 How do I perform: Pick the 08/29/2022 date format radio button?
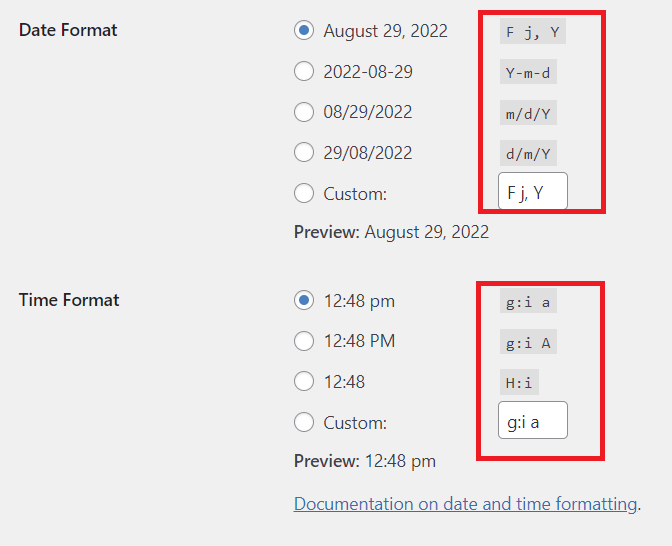(x=304, y=112)
